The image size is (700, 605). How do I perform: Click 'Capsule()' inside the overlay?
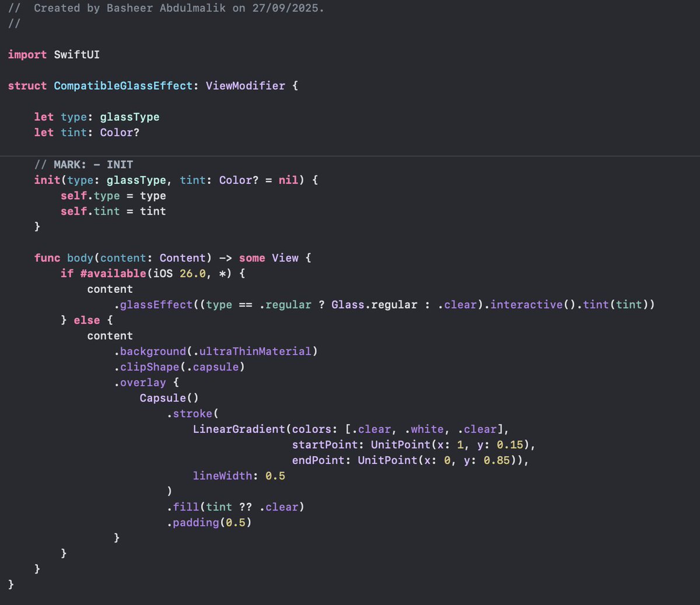pos(169,398)
